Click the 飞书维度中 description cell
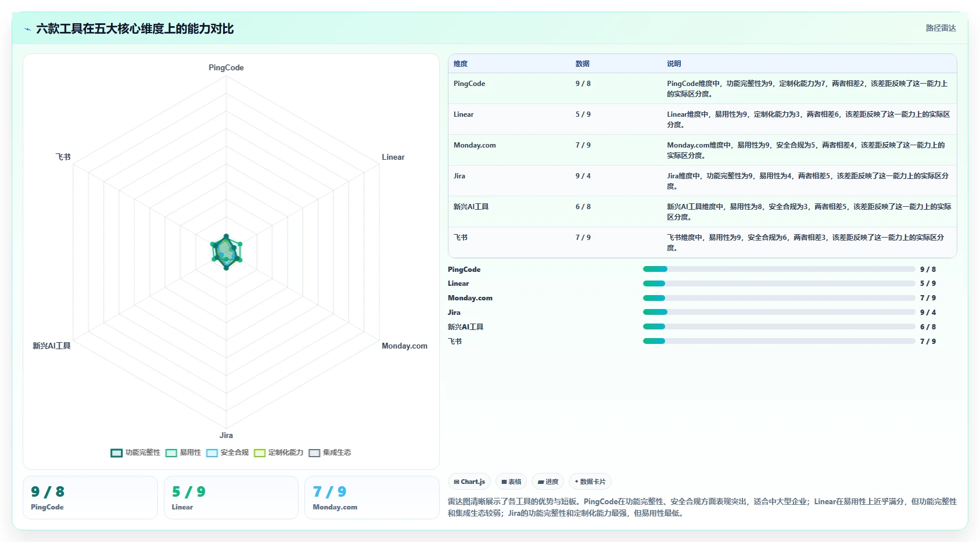 click(x=809, y=242)
